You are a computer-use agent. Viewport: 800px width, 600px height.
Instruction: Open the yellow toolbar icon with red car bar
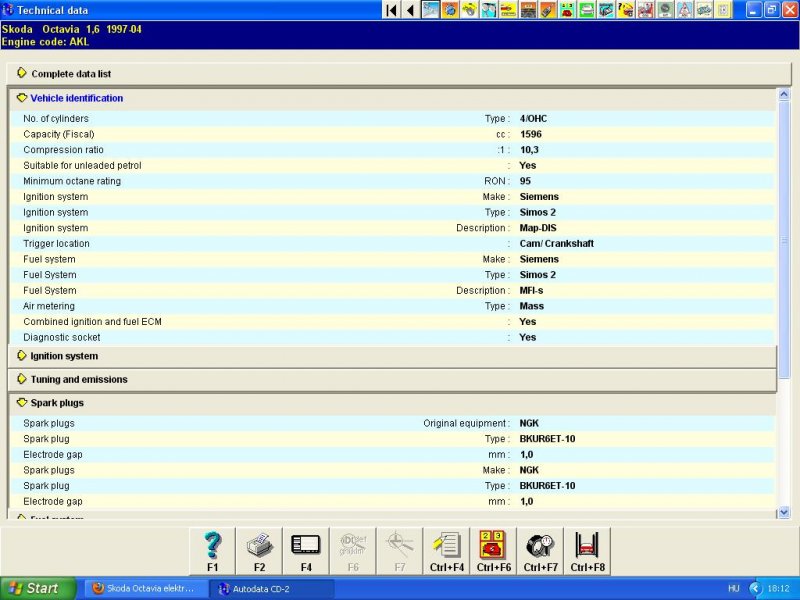point(508,10)
